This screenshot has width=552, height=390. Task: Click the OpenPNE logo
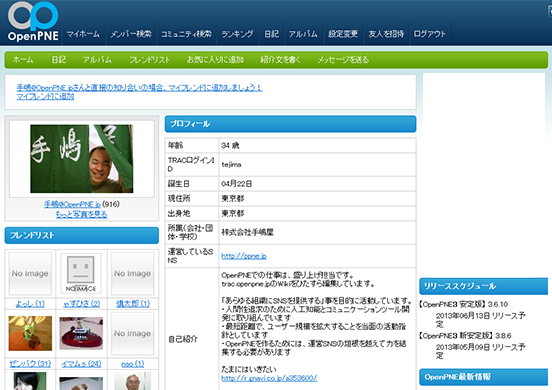33,22
